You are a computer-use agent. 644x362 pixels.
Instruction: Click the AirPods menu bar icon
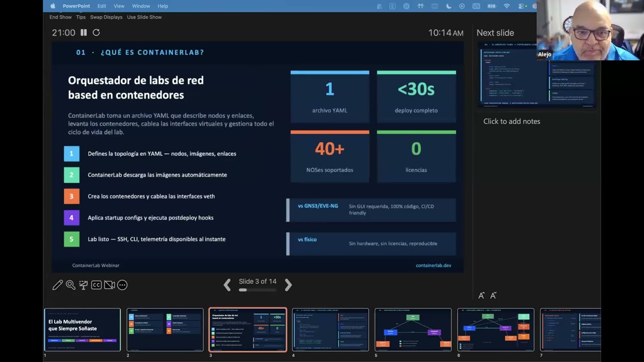[x=421, y=6]
